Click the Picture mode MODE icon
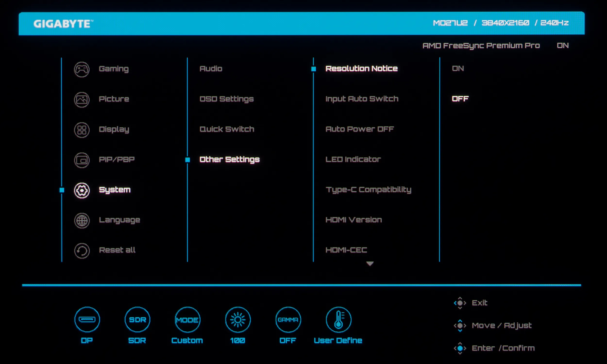Viewport: 607px width, 364px height. coord(187,319)
